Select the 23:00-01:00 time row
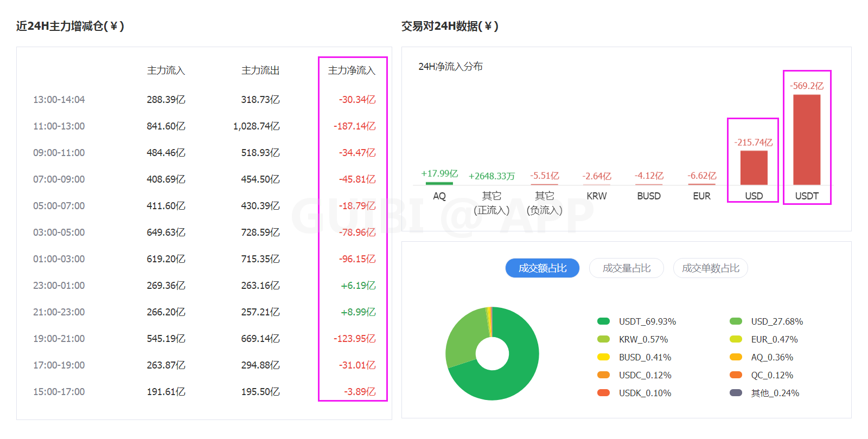 tap(204, 286)
